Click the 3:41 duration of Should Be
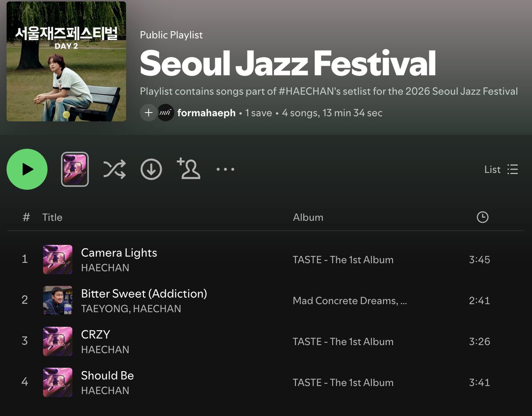The width and height of the screenshot is (532, 416). point(480,382)
